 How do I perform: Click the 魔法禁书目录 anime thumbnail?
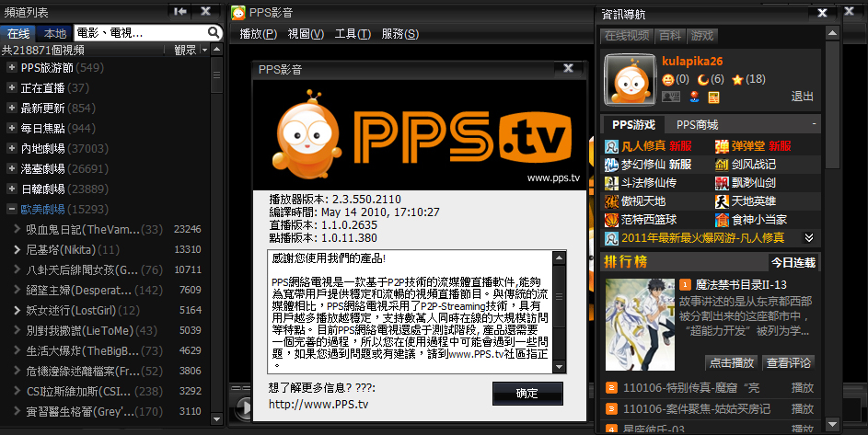point(640,325)
